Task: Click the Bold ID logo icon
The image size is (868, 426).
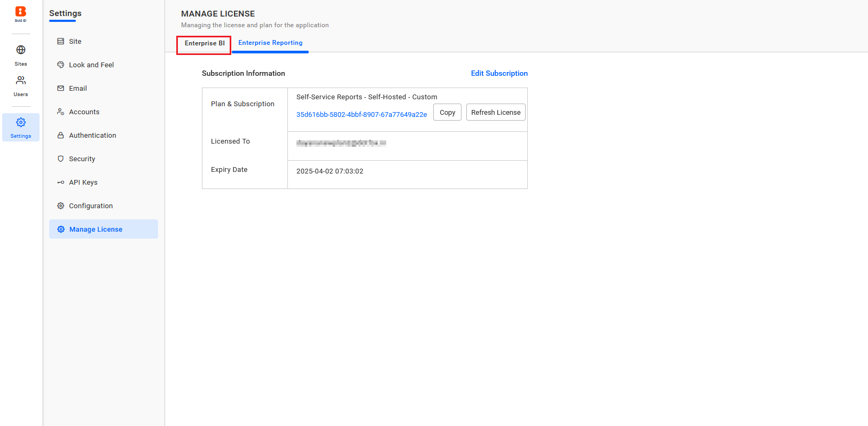Action: point(20,12)
